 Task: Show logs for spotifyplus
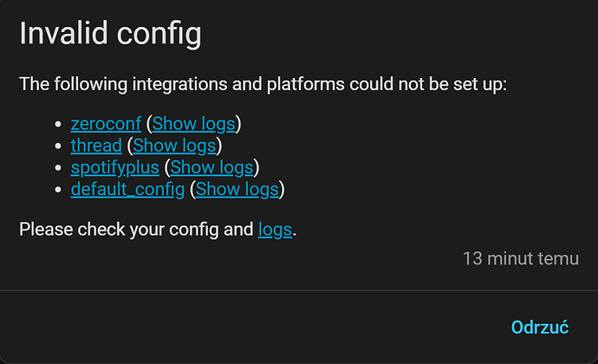click(212, 167)
